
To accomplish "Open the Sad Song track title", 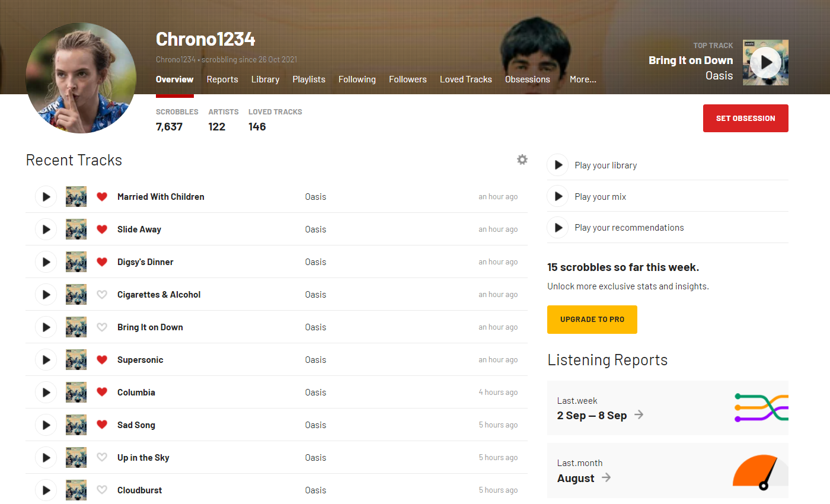I will click(136, 425).
